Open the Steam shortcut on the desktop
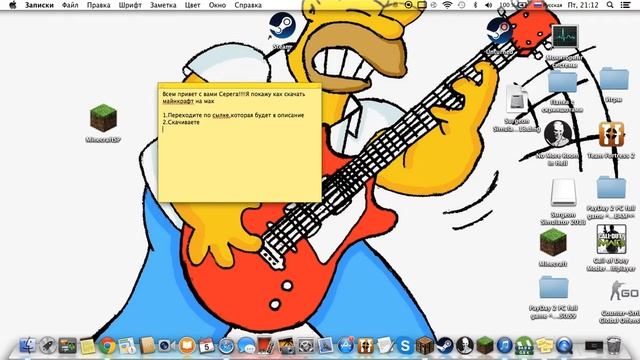This screenshot has width=640, height=360. point(282,27)
